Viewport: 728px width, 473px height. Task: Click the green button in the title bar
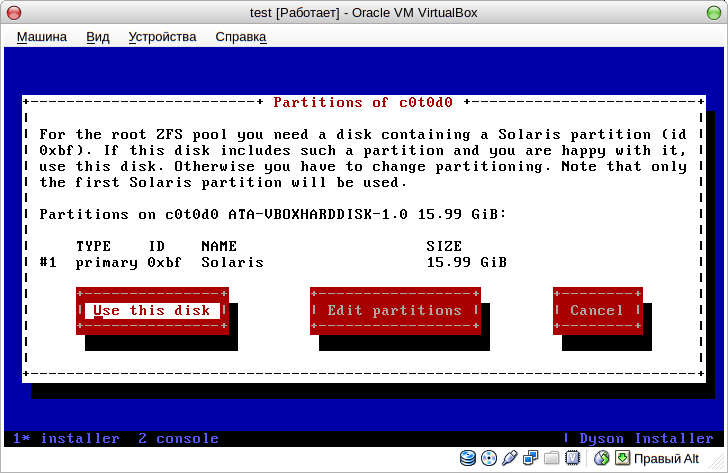pyautogui.click(x=714, y=13)
